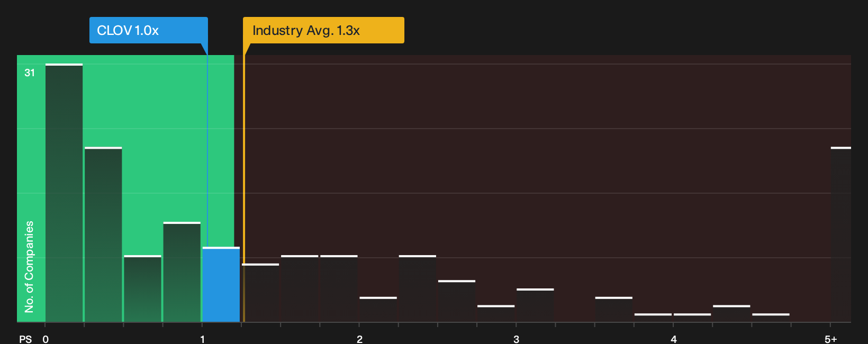Click the Industry Avg. 1.3x label

click(323, 30)
